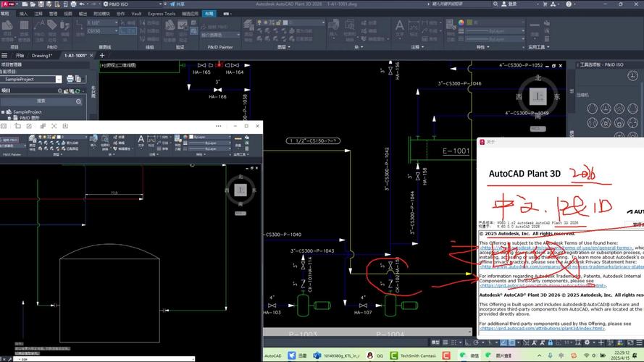Click the plus new drawing tab button
This screenshot has width=644, height=362.
(x=102, y=56)
